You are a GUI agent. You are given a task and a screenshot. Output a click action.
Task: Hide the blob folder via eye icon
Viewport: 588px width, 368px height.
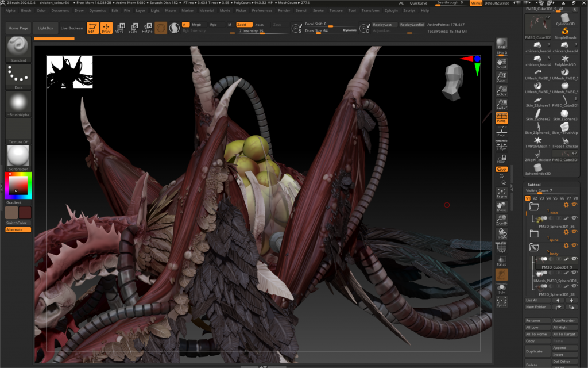coord(574,205)
